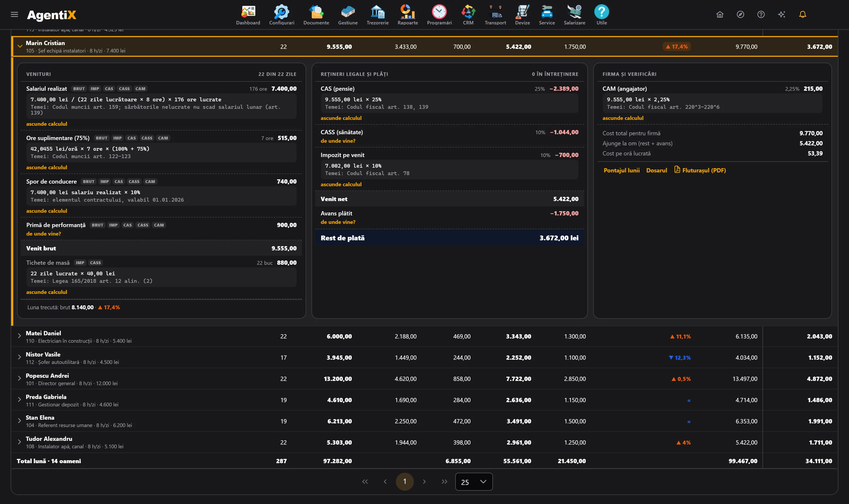The width and height of the screenshot is (849, 504).
Task: Open the Configurari module
Action: coord(281,15)
